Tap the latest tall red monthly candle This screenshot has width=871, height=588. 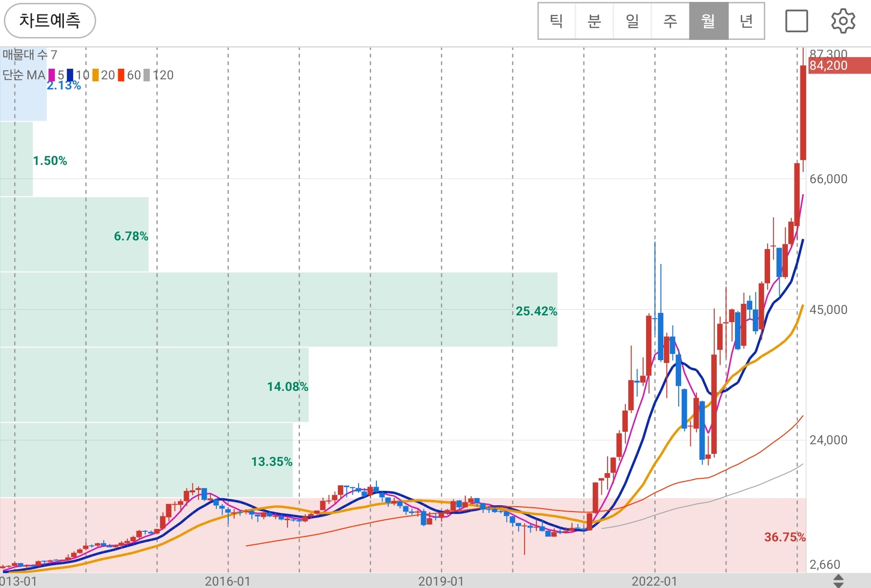(x=803, y=113)
